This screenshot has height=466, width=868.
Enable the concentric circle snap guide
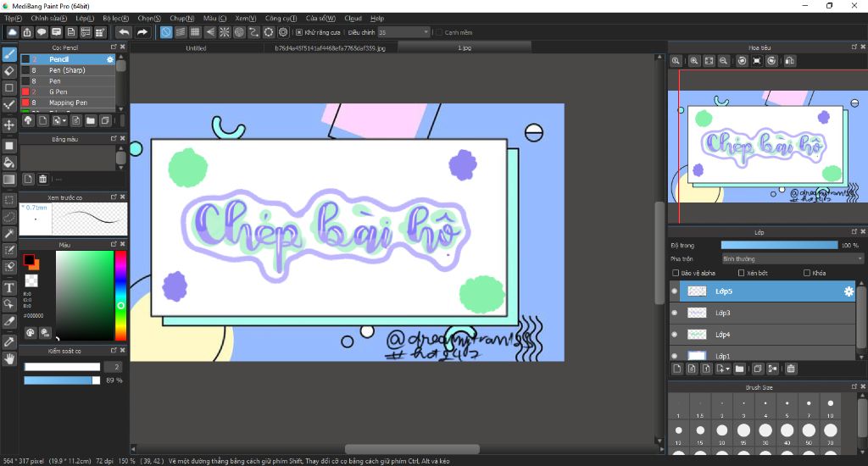click(x=239, y=33)
